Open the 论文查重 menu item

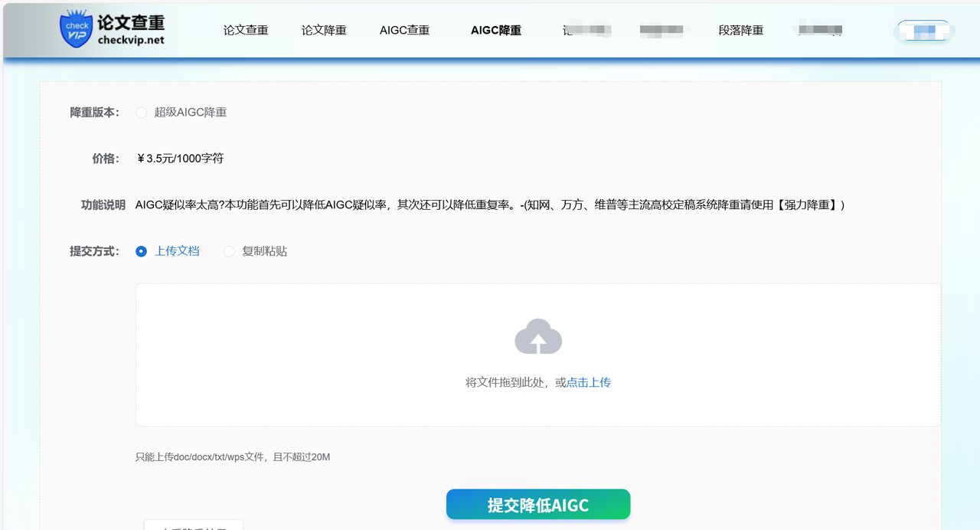pos(246,31)
